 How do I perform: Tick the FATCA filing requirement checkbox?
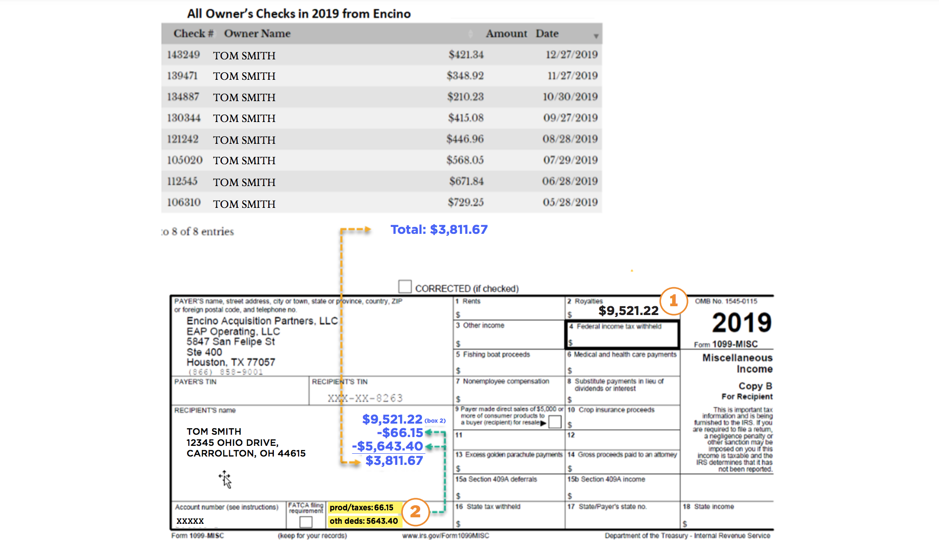click(306, 522)
